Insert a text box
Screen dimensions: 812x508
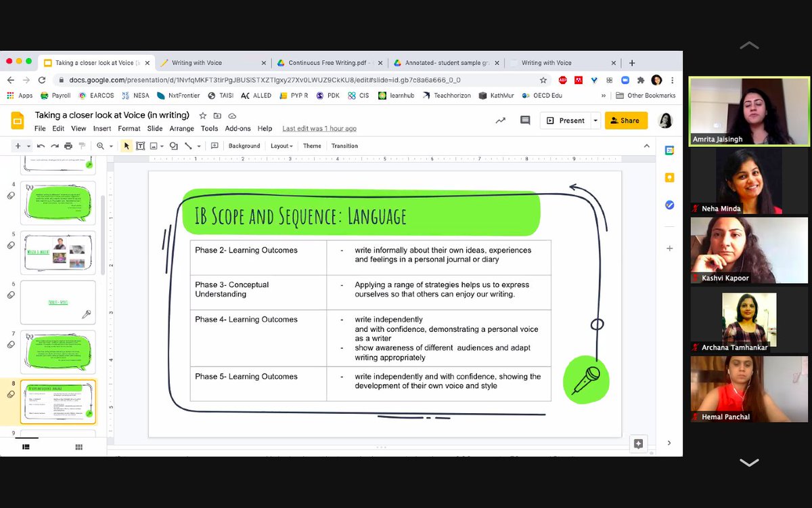pyautogui.click(x=140, y=146)
